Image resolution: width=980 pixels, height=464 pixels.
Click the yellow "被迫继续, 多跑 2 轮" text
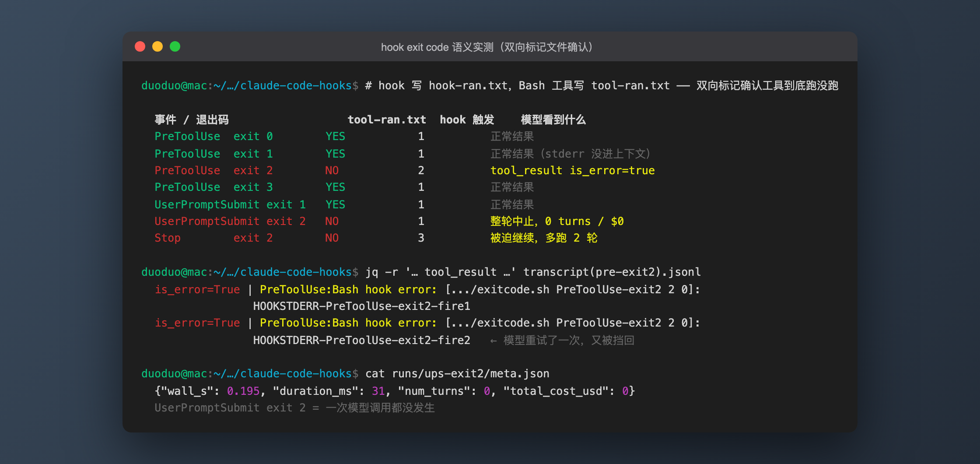point(544,238)
